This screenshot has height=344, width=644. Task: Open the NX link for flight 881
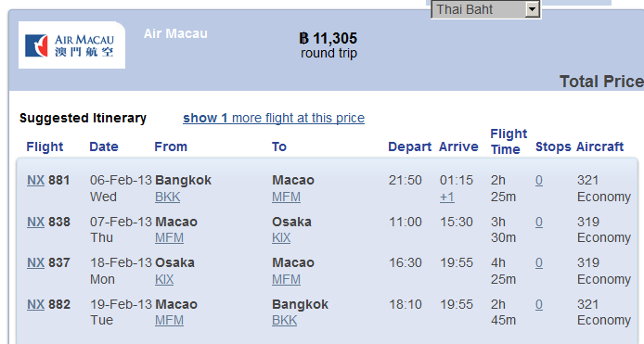[35, 180]
